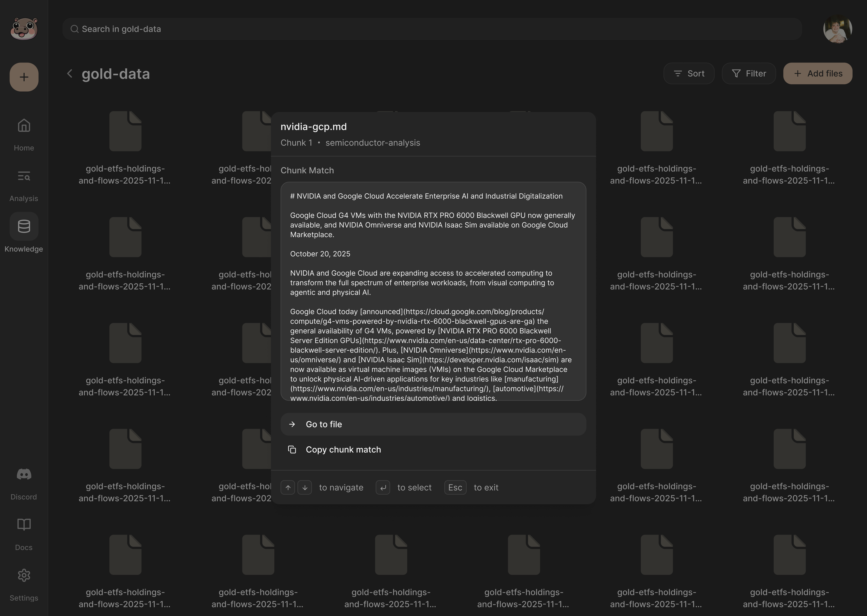
Task: Click the Add files button
Action: (x=818, y=74)
